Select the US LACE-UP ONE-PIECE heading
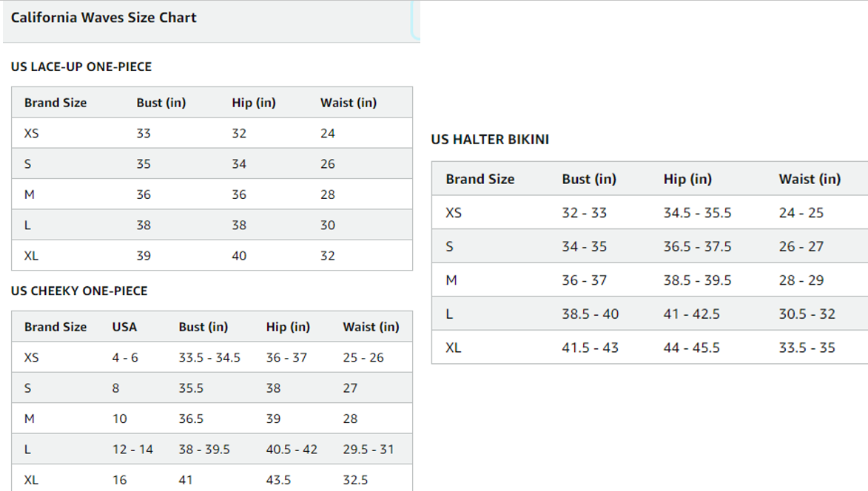 coord(81,67)
